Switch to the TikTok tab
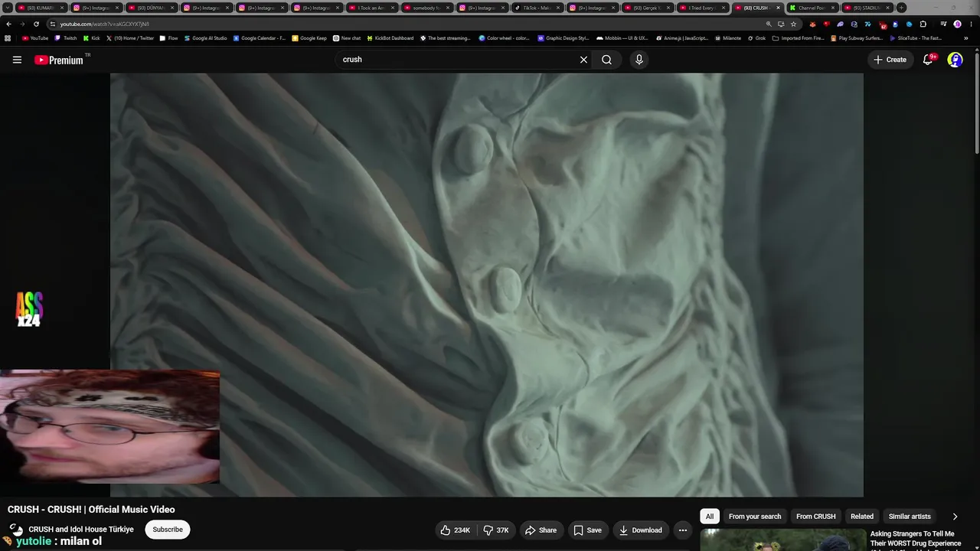The width and height of the screenshot is (980, 551). click(537, 8)
